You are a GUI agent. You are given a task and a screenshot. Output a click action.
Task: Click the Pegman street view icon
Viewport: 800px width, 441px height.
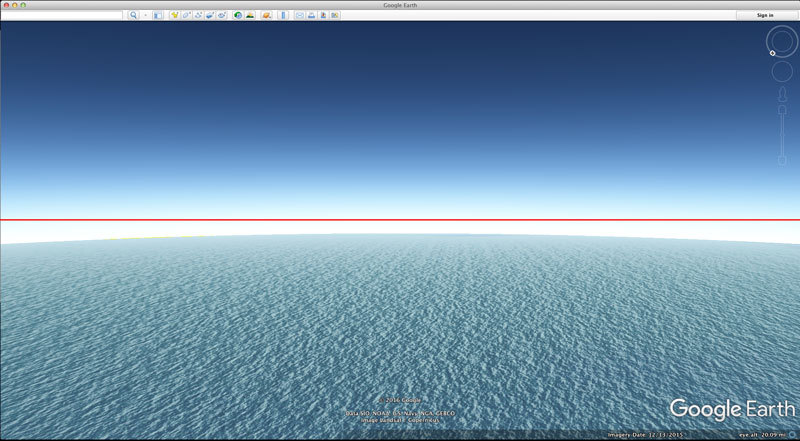click(782, 94)
